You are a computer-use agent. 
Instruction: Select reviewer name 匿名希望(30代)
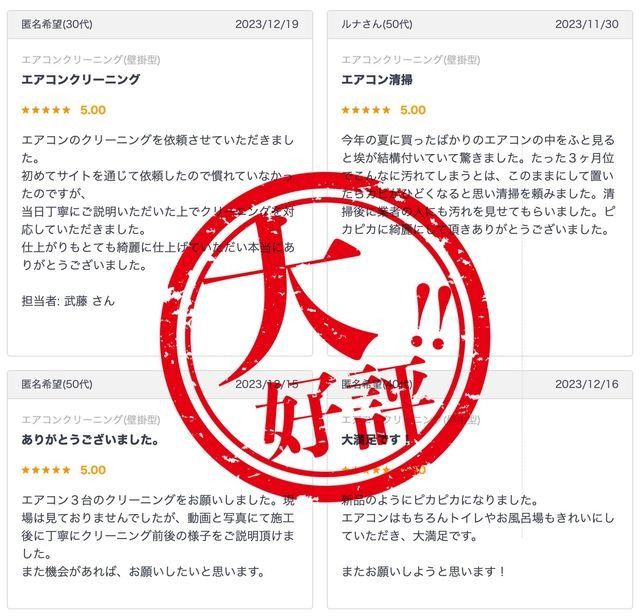tap(57, 24)
